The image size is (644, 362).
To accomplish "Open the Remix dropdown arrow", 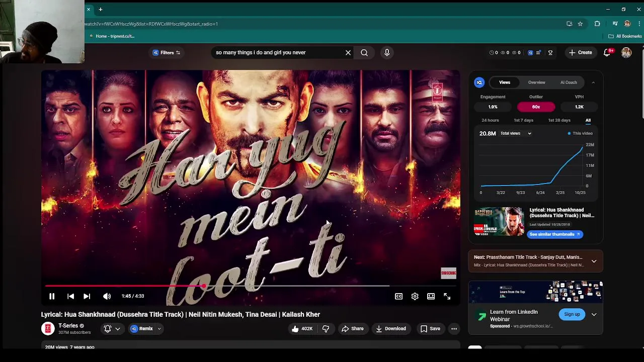I will point(159,329).
